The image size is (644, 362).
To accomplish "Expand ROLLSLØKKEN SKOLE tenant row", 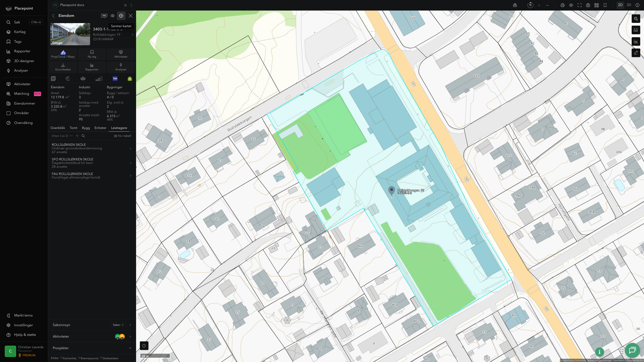I will pyautogui.click(x=92, y=148).
